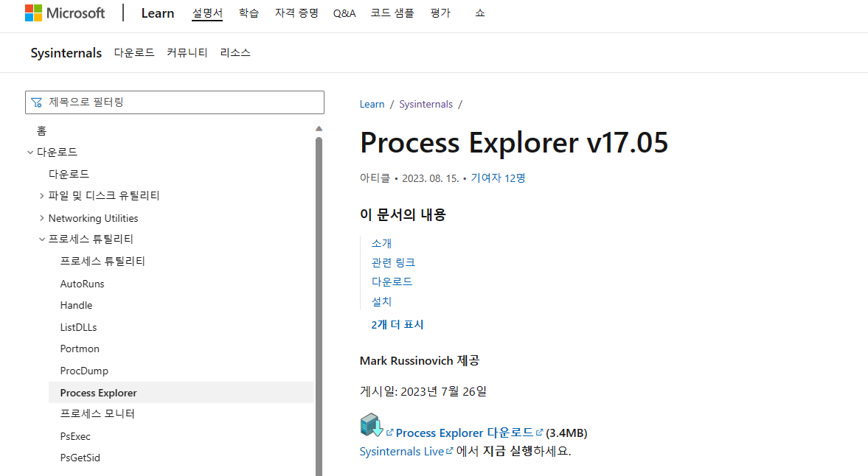Click the 게시일: 2023년 7월 26일 text
The width and height of the screenshot is (868, 476).
[x=423, y=391]
